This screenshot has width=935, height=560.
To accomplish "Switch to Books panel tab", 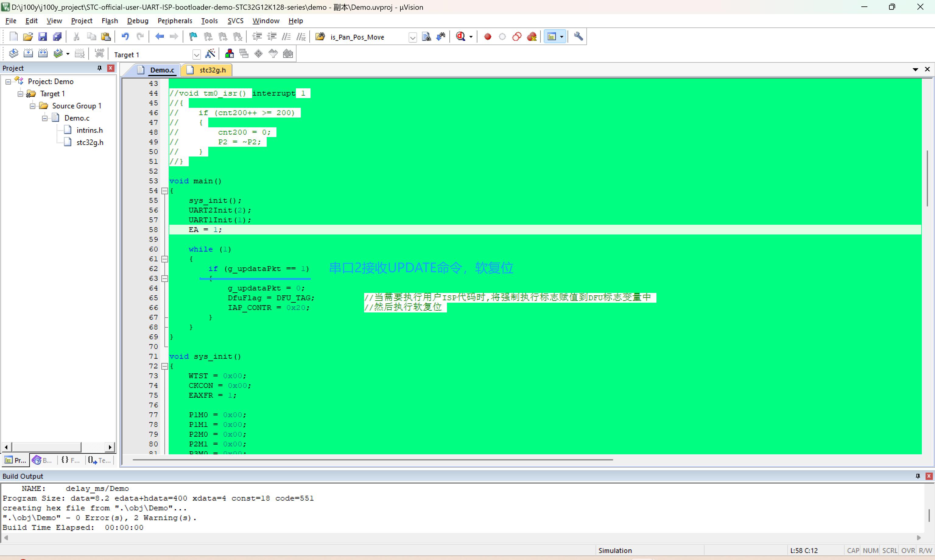I will coord(42,460).
